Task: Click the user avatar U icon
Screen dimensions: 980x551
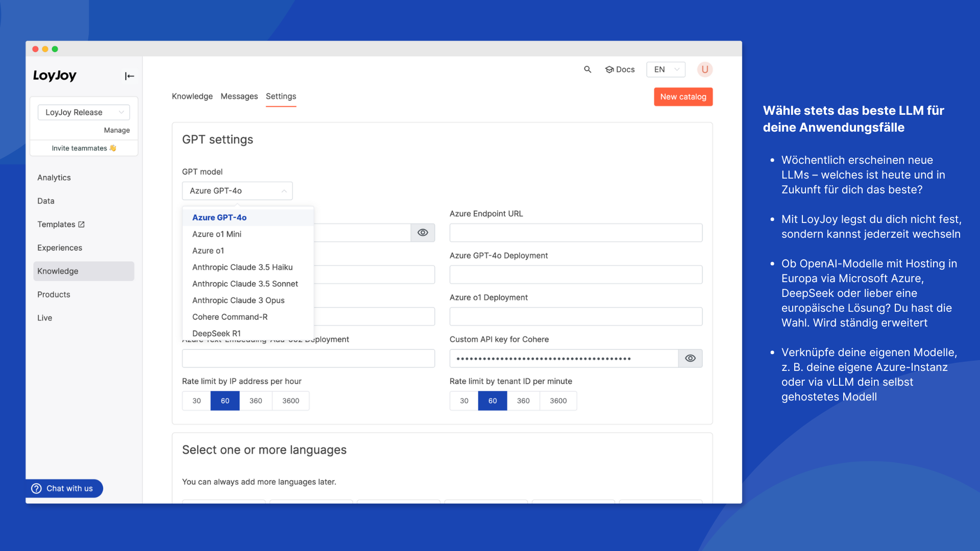Action: [704, 69]
